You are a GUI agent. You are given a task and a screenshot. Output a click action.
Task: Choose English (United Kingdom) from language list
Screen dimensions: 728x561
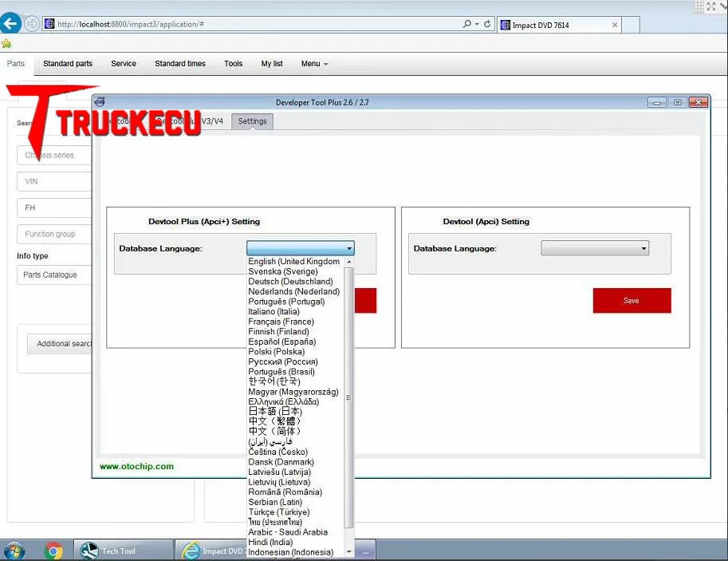296,261
